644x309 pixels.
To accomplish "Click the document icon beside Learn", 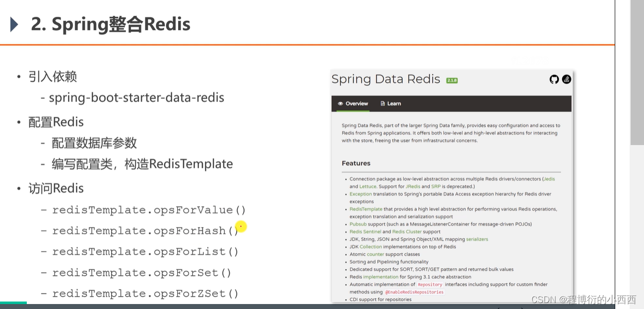I will point(383,104).
